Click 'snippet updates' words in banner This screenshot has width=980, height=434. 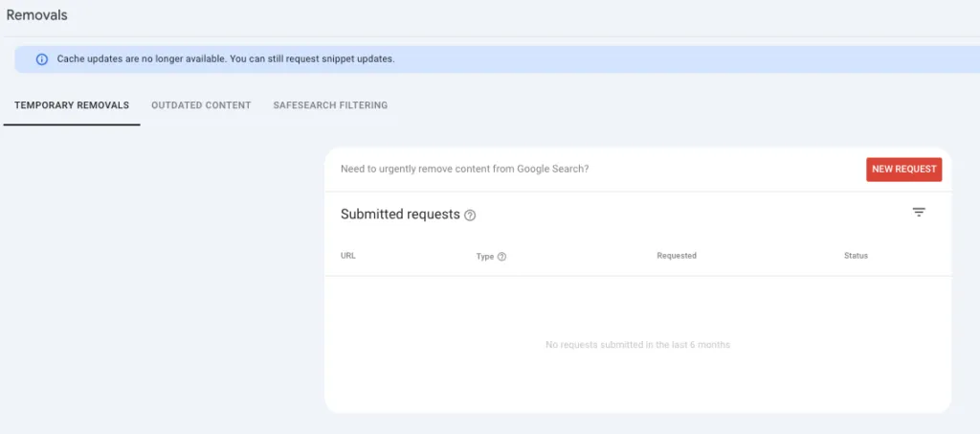360,59
